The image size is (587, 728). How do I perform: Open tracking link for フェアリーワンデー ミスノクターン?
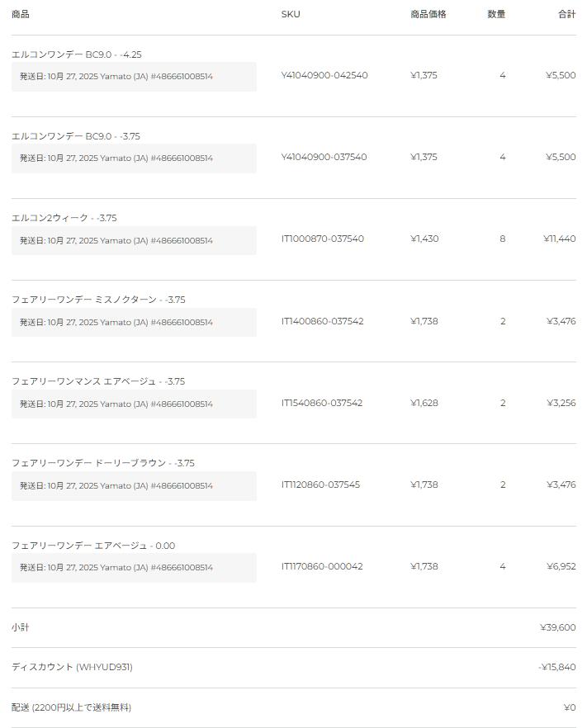click(182, 322)
